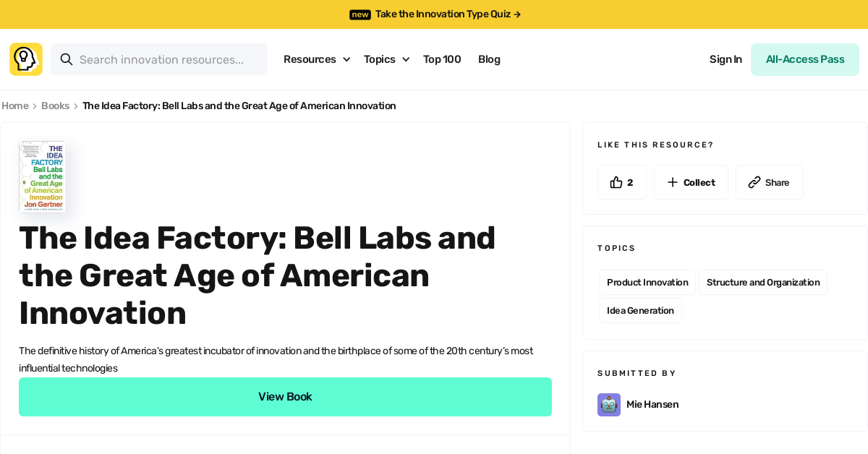Expand the Resources dropdown menu
868x454 pixels.
tap(317, 59)
